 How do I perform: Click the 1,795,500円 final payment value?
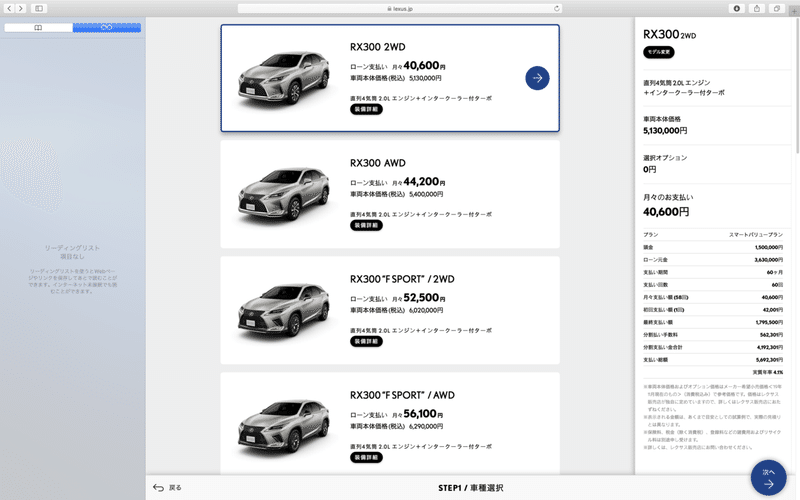[x=769, y=322]
